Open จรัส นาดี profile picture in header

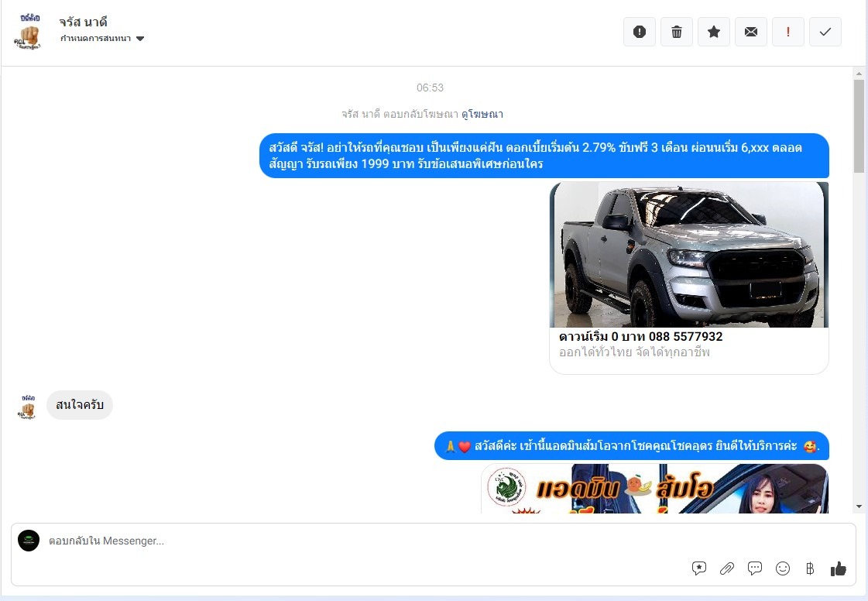(29, 32)
